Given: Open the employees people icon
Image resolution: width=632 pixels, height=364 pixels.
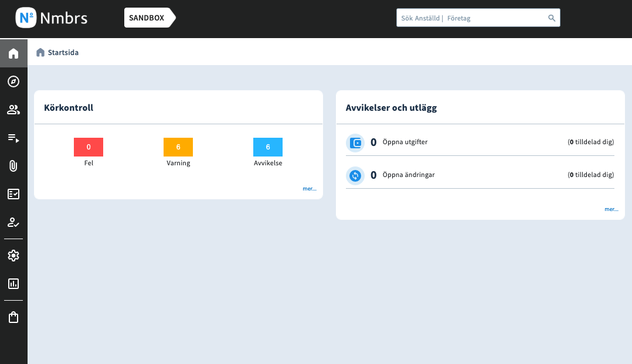Looking at the screenshot, I should [x=13, y=110].
